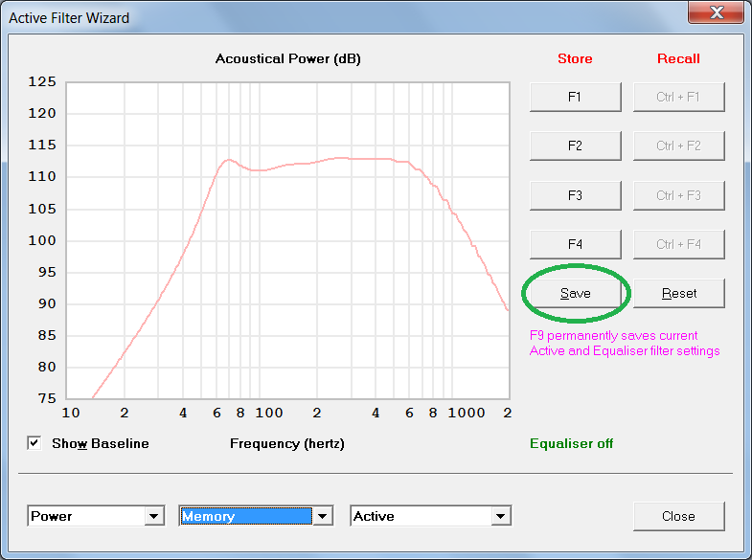Click the Ctrl + F4 recall button
This screenshot has height=560, width=752.
click(x=678, y=244)
